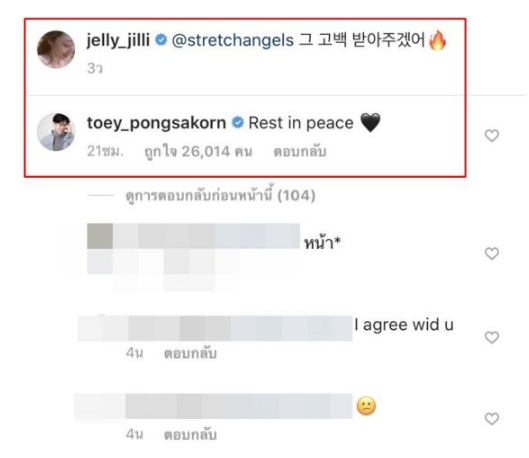The height and width of the screenshot is (458, 529).
Task: Reply to the 'I agree wid u' comment
Action: (x=190, y=353)
